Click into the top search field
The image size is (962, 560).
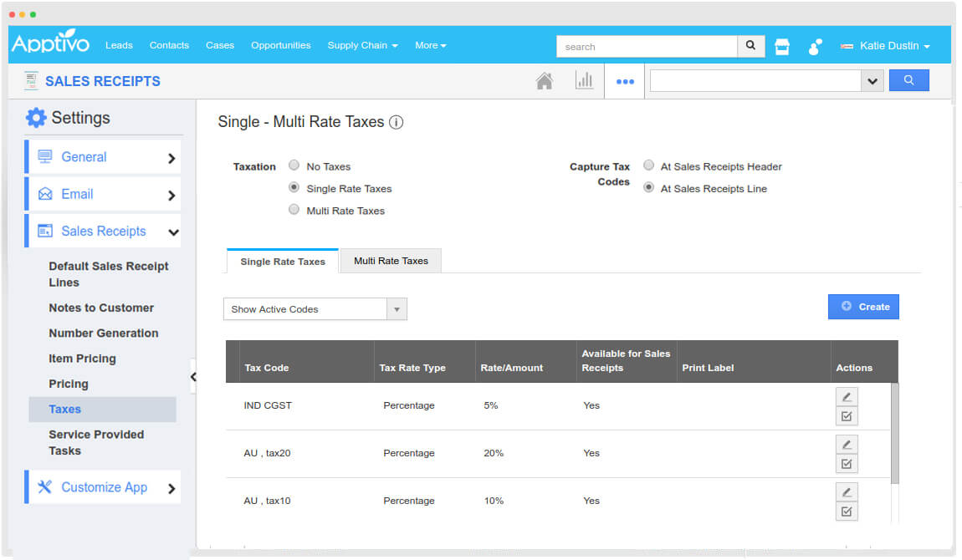pos(647,47)
